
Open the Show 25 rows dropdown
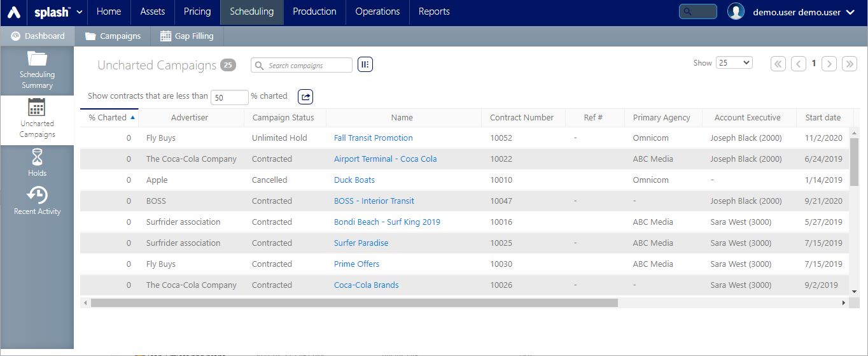(734, 63)
